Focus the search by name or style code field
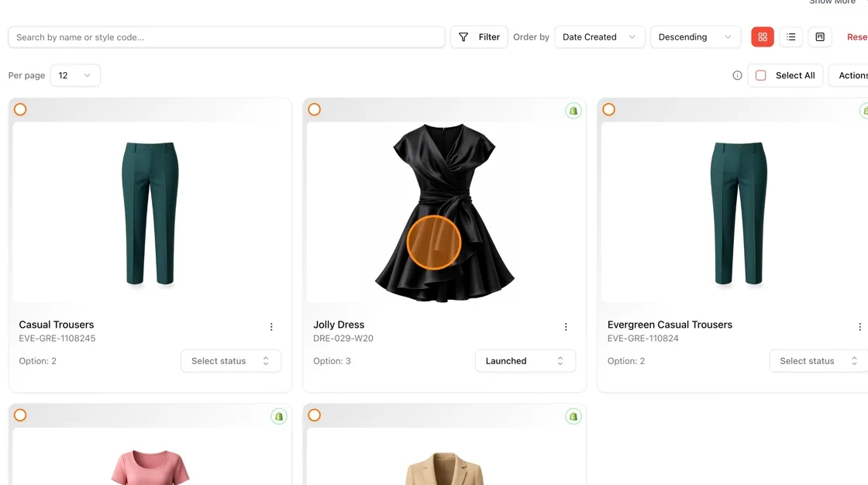Image resolution: width=868 pixels, height=485 pixels. tap(226, 37)
